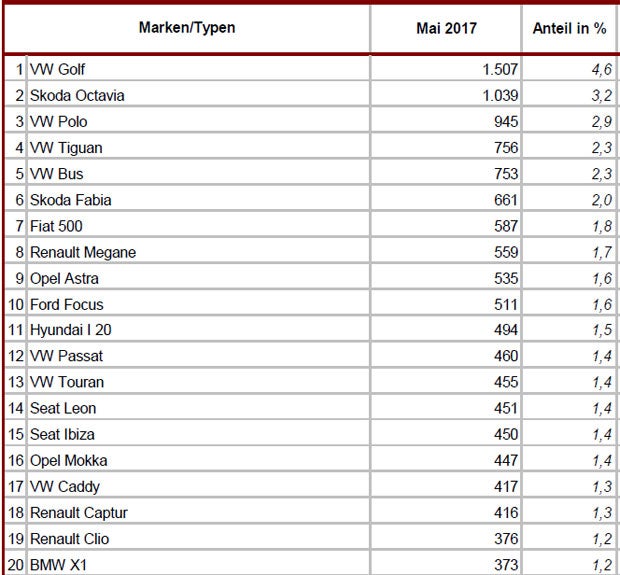
Task: Select the Opel Astra entry
Action: point(66,278)
